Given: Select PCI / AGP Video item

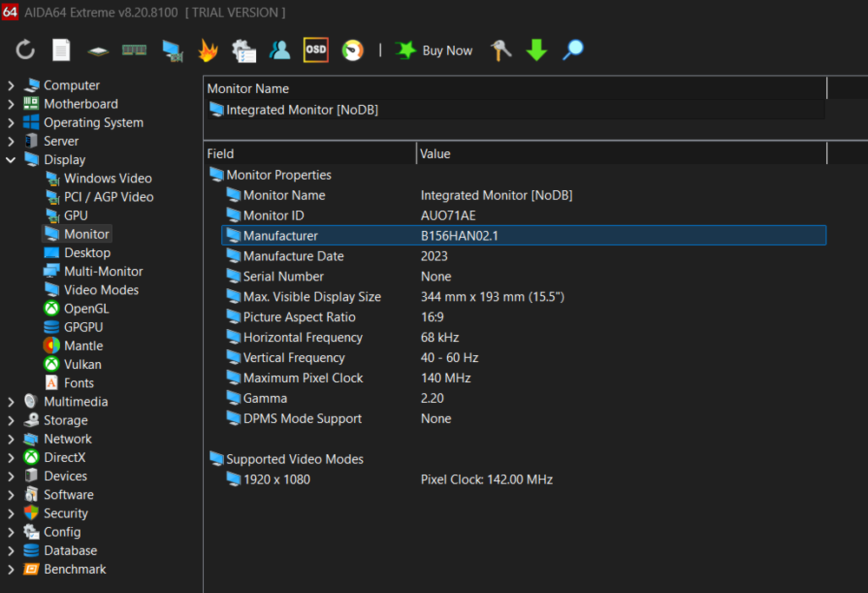Looking at the screenshot, I should click(x=99, y=197).
